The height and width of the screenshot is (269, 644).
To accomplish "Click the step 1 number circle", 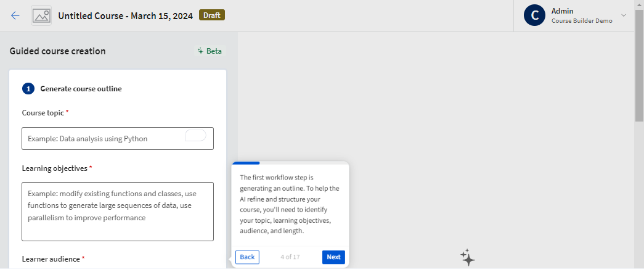I will 28,89.
